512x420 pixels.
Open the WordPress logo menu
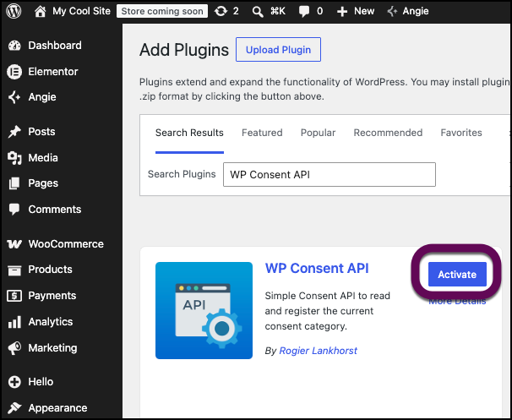[14, 11]
